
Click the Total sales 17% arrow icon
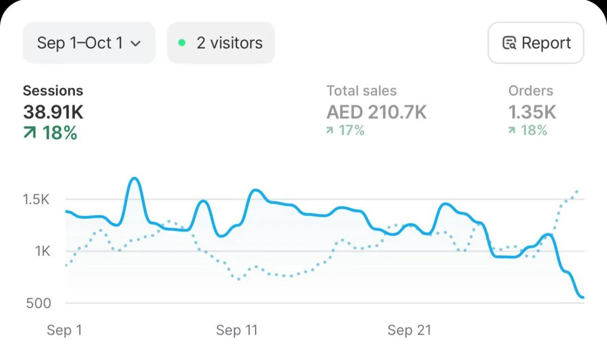[330, 130]
